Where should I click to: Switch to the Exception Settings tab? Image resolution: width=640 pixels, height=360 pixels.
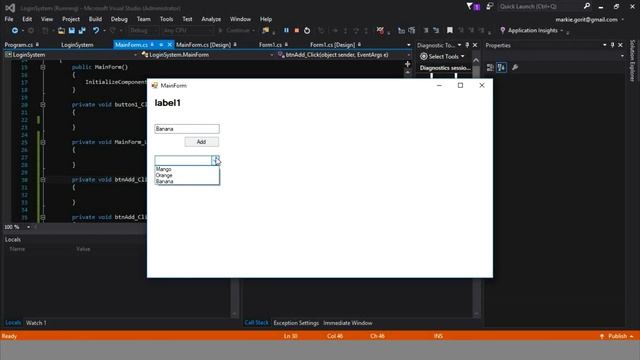tap(296, 323)
